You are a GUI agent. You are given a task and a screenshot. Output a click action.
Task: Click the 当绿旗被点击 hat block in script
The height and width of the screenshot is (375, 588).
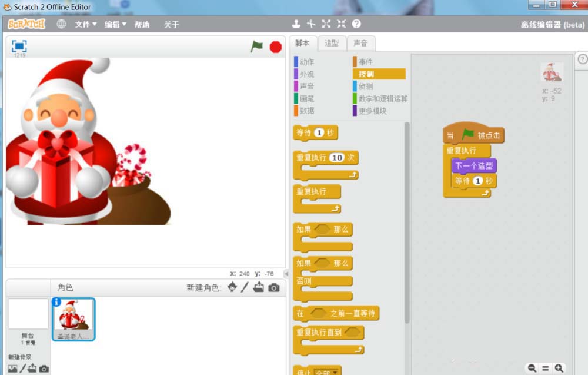pos(473,134)
